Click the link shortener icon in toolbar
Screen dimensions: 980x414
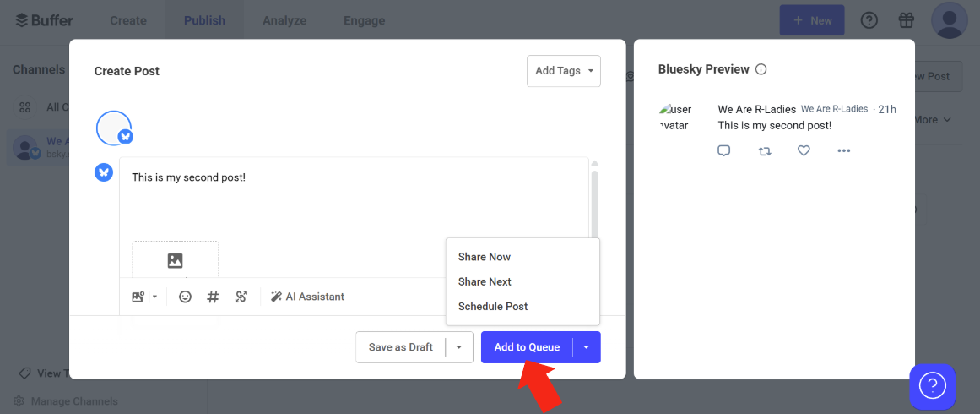241,297
